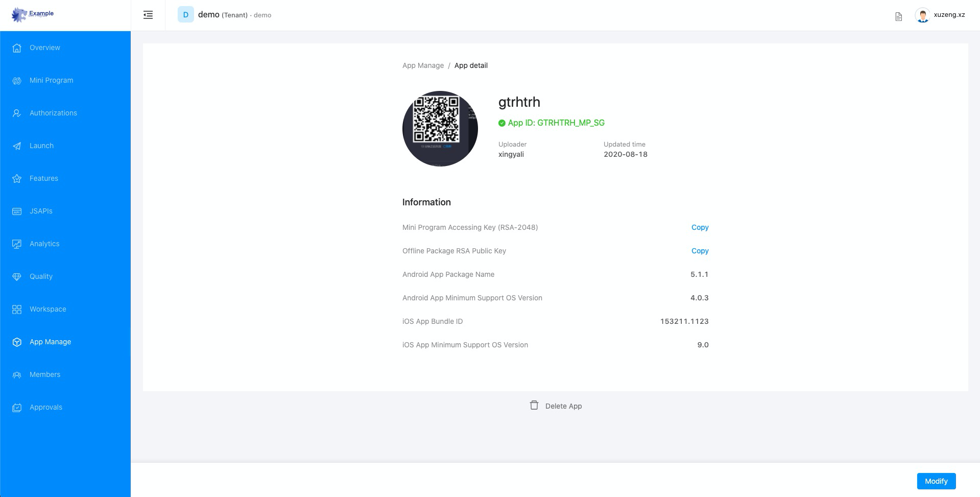
Task: Select the App detail breadcrumb entry
Action: pyautogui.click(x=471, y=65)
